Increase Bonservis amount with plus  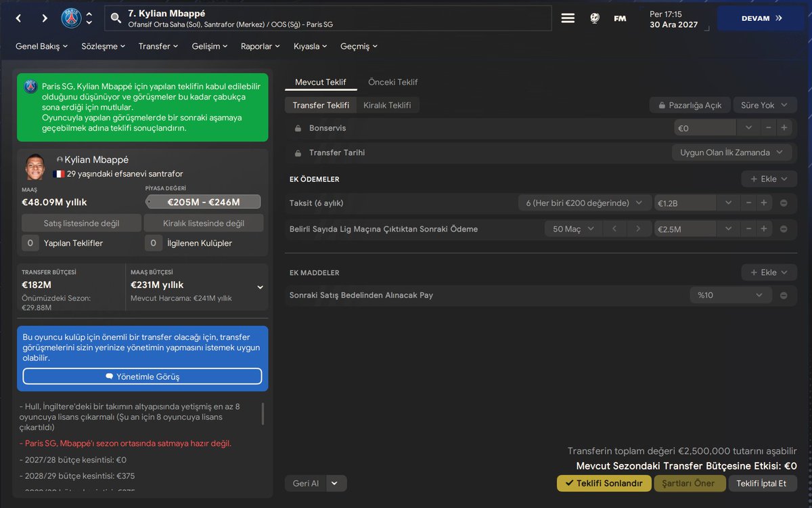[x=784, y=128]
